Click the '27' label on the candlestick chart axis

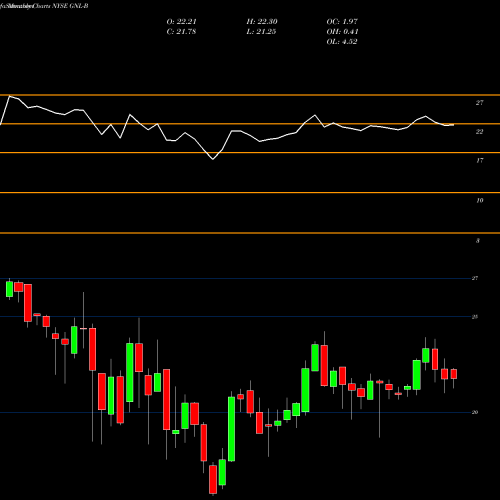pyautogui.click(x=475, y=278)
